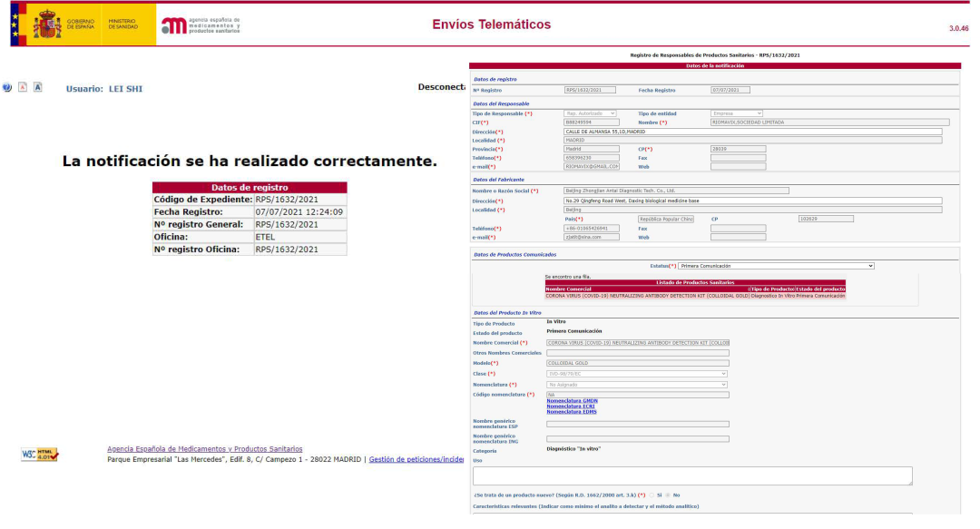Click the Código de Expediente value RPS/1632/2021
This screenshot has width=980, height=529.
click(287, 200)
